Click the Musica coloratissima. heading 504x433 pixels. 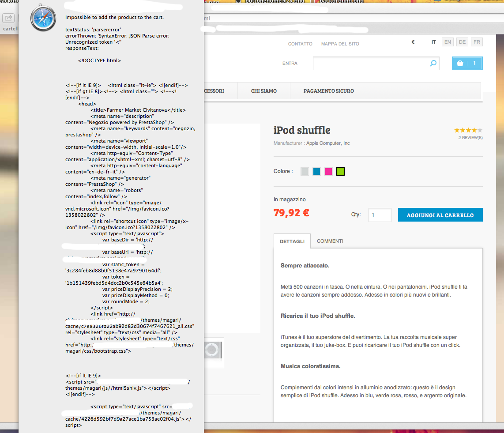(x=310, y=366)
